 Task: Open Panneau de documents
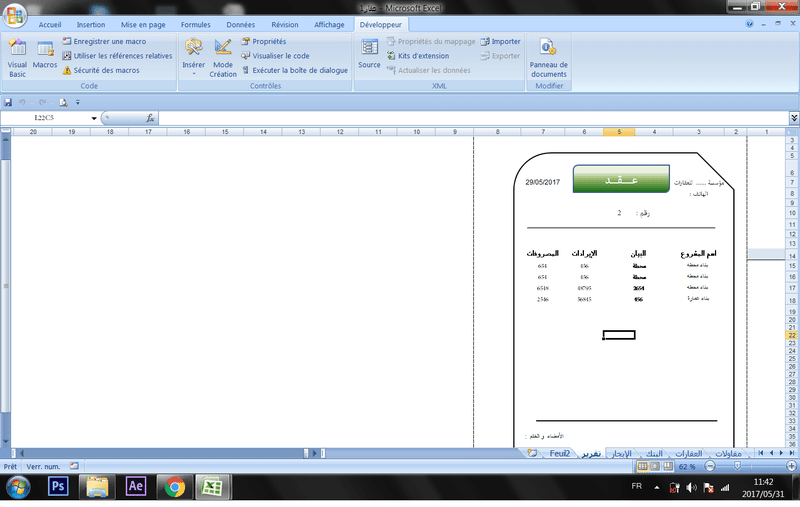[x=548, y=56]
